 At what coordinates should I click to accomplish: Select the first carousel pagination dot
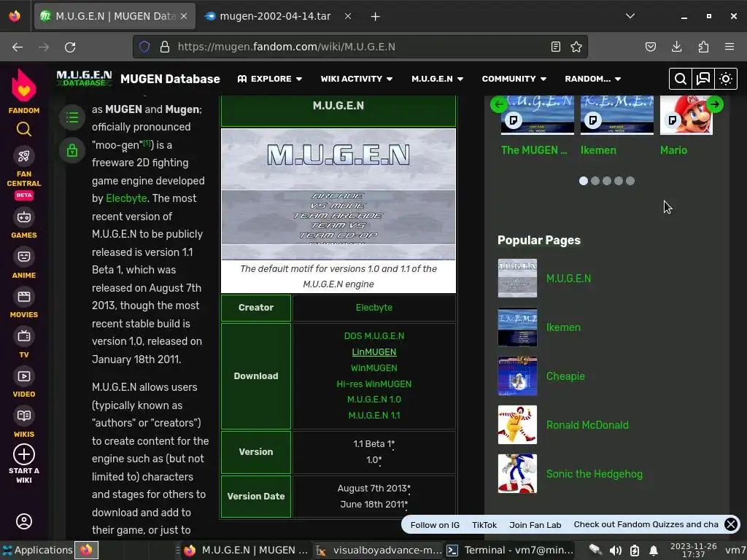(x=583, y=181)
